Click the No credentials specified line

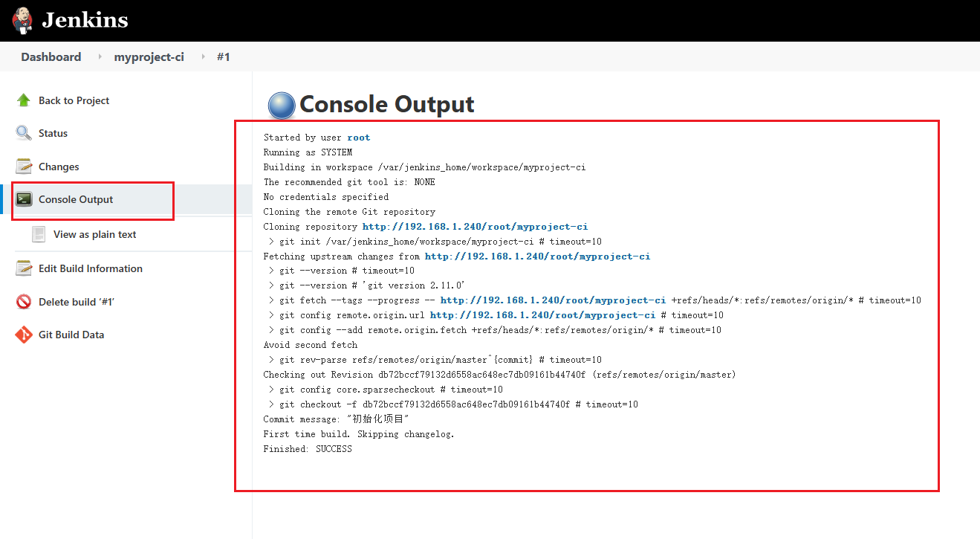pos(326,197)
